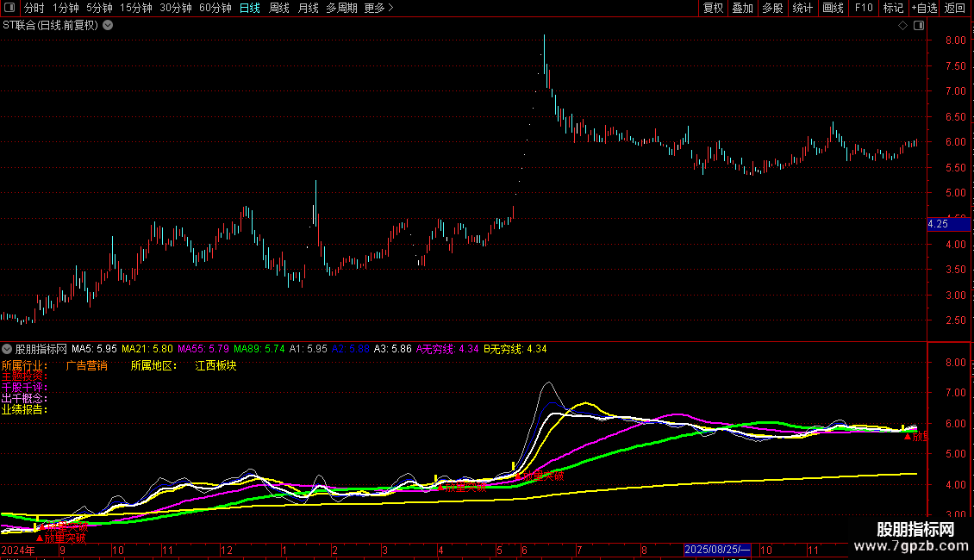Image resolution: width=974 pixels, height=560 pixels.
Task: Select the 5分钟 period
Action: pos(99,8)
